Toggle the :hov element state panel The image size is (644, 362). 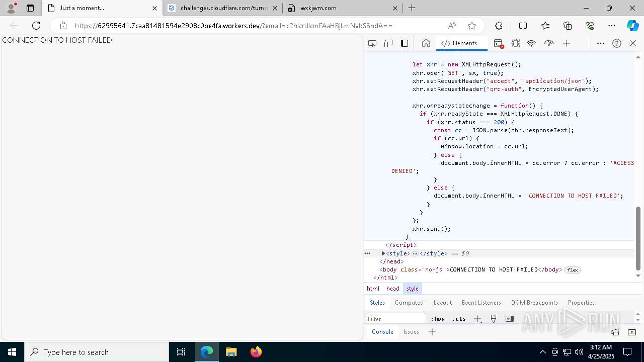[x=438, y=319]
